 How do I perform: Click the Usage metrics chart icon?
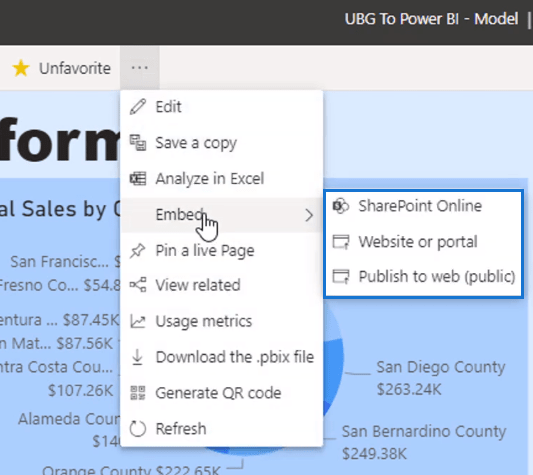(138, 321)
